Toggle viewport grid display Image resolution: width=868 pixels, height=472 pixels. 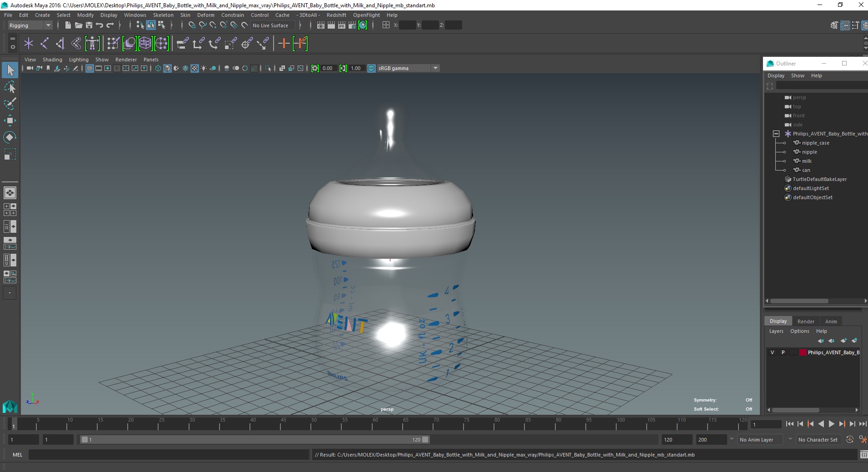pos(90,68)
